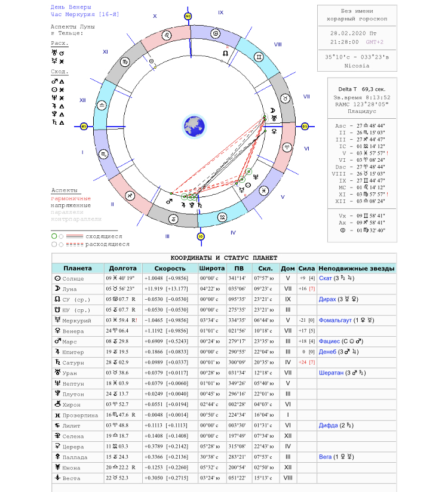Open the Фомальгаут fixed star link
Image resolution: width=448 pixels, height=492 pixels.
point(335,320)
